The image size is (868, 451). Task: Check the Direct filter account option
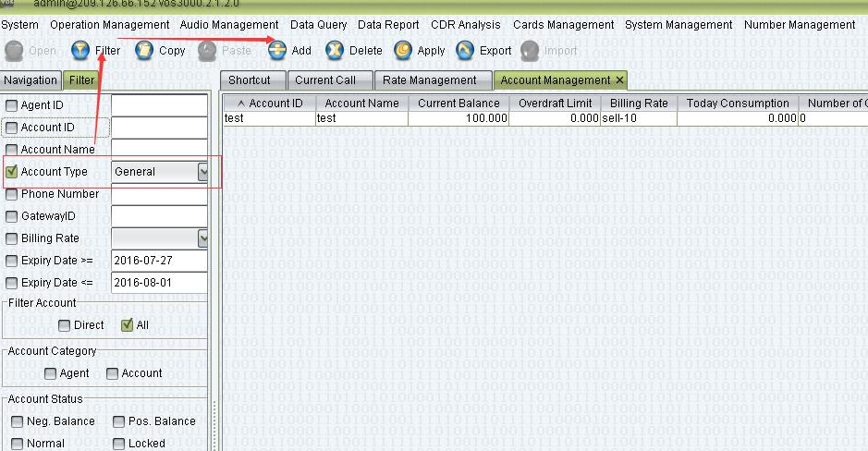64,325
